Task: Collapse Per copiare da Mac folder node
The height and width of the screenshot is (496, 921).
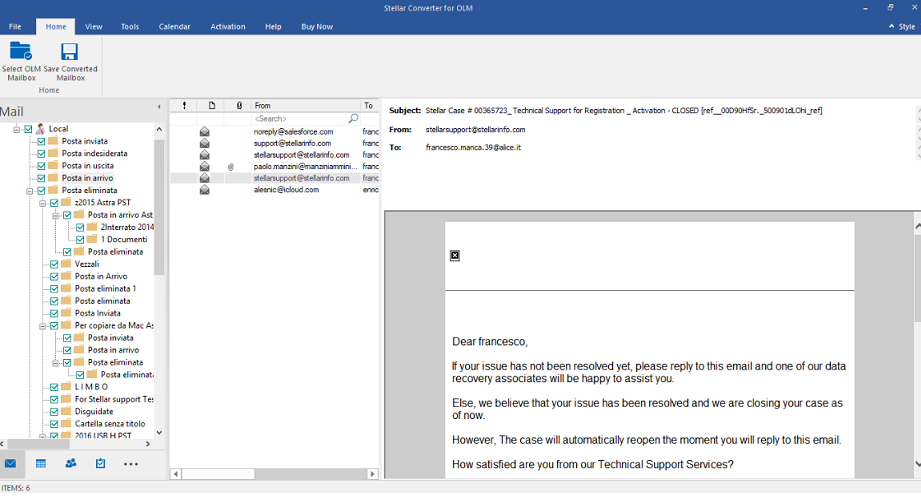Action: pos(42,326)
